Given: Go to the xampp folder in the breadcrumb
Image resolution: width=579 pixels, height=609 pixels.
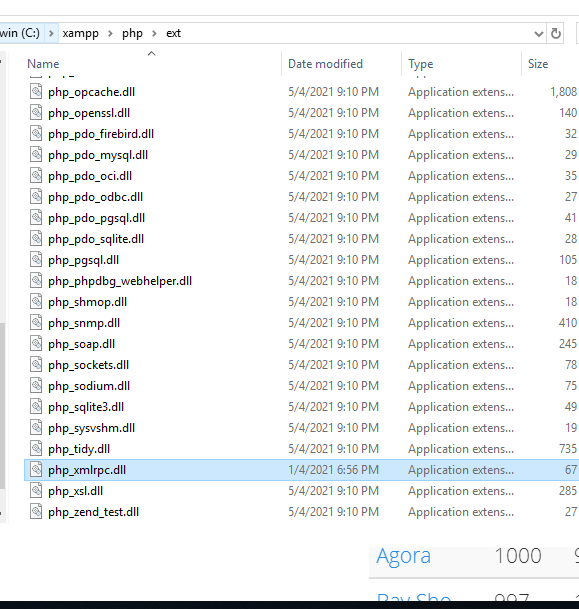Looking at the screenshot, I should [81, 33].
